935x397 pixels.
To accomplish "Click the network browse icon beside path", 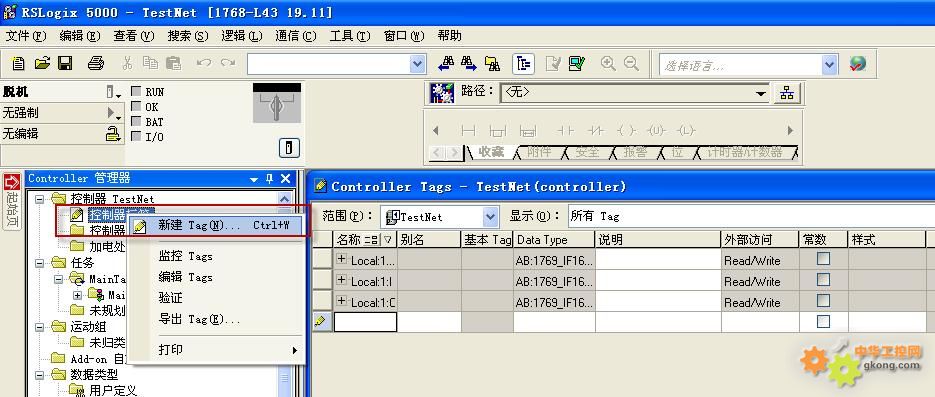I will 787,93.
